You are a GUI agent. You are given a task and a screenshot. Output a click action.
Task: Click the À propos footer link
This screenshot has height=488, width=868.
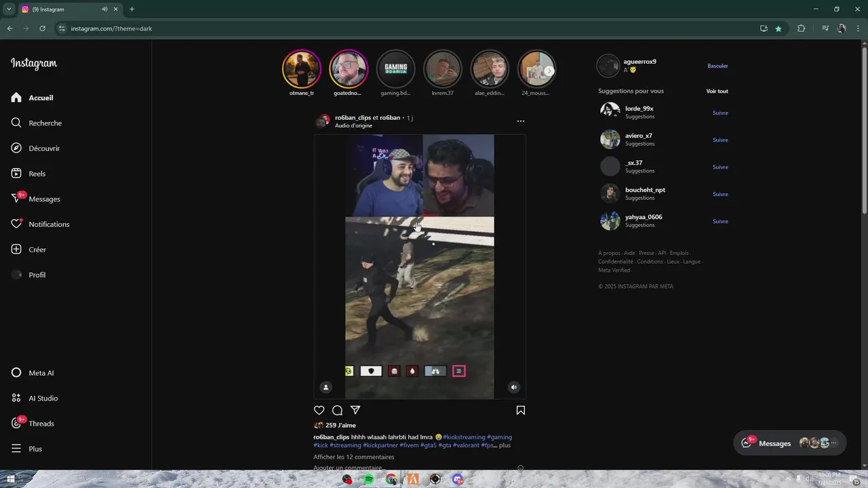pos(609,253)
